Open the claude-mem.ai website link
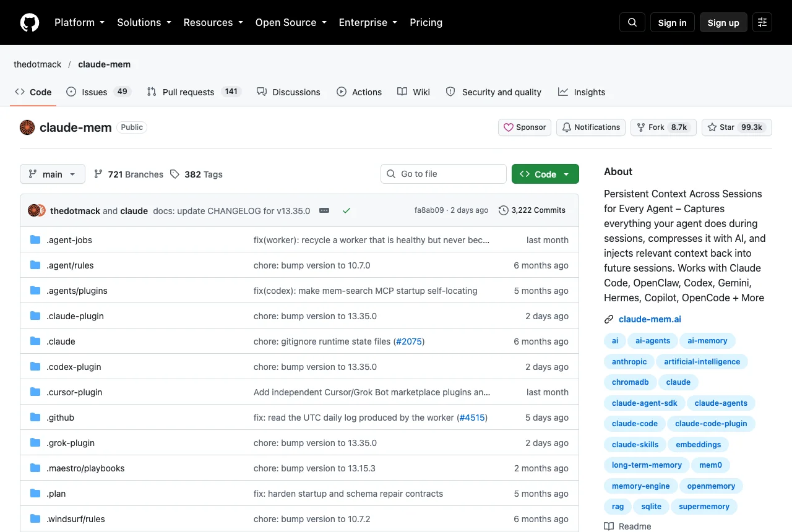This screenshot has height=532, width=792. point(650,319)
